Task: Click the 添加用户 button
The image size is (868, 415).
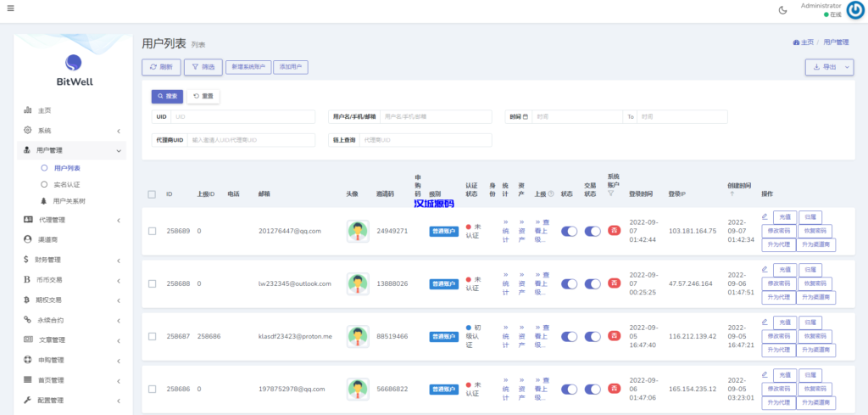Action: coord(292,66)
